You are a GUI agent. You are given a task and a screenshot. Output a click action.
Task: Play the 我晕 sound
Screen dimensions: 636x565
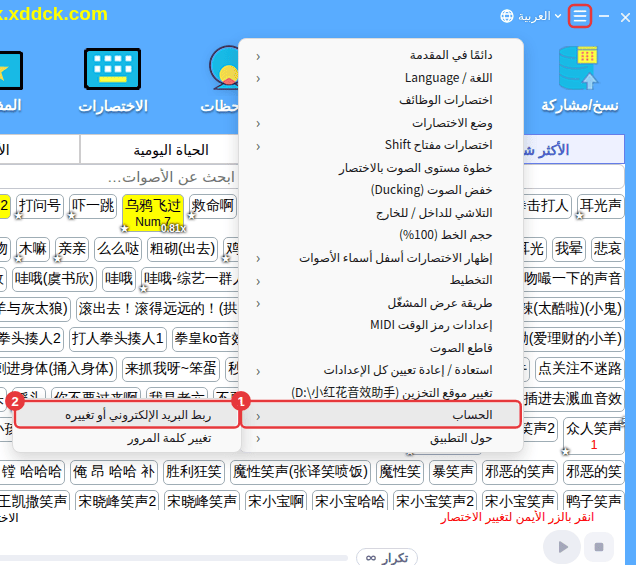click(x=569, y=249)
